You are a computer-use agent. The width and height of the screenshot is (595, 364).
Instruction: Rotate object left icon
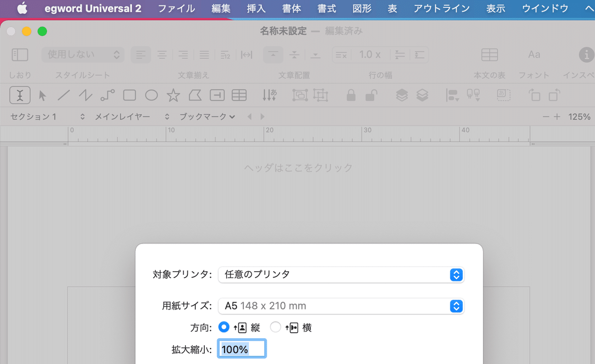tap(535, 95)
